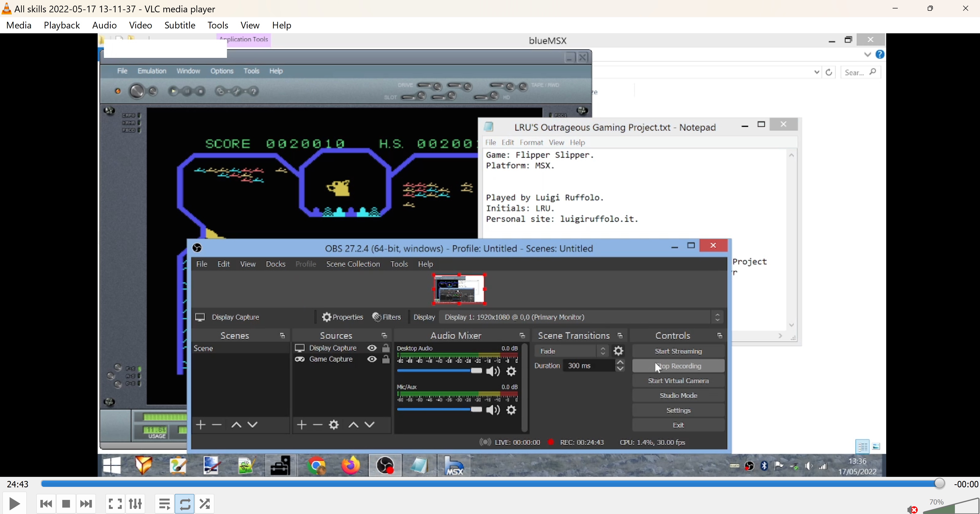Screen dimensions: 980x514
Task: Open the Subtitle menu
Action: click(180, 25)
